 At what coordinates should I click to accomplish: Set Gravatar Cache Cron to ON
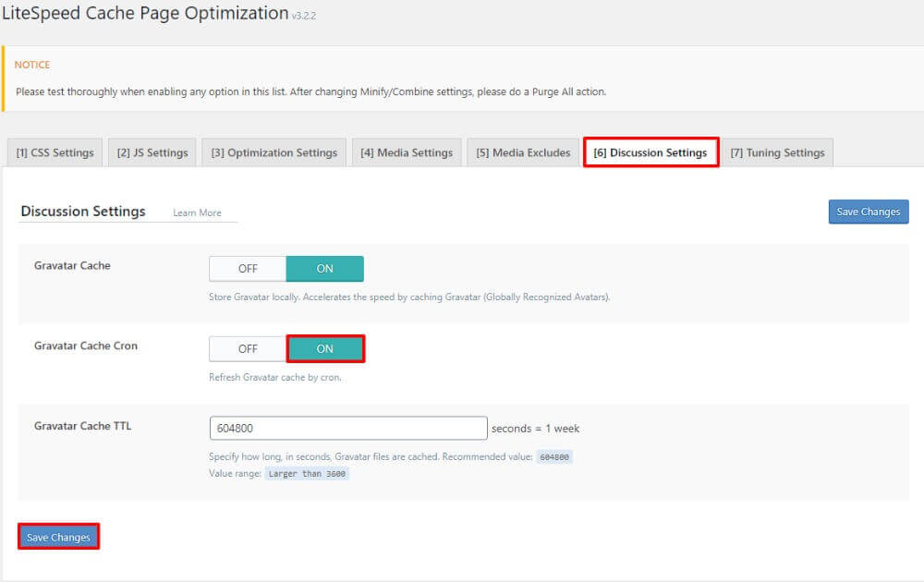click(325, 348)
